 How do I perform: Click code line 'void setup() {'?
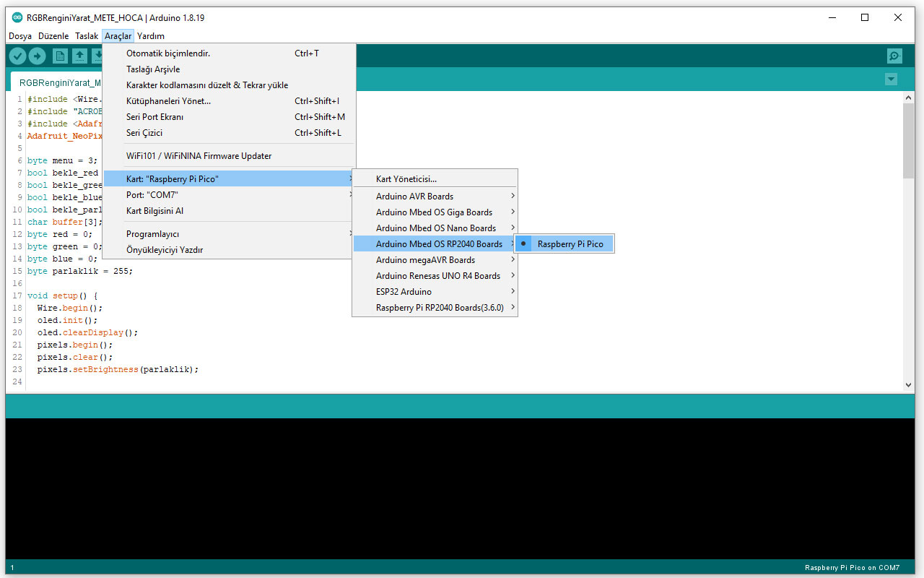[x=62, y=296]
